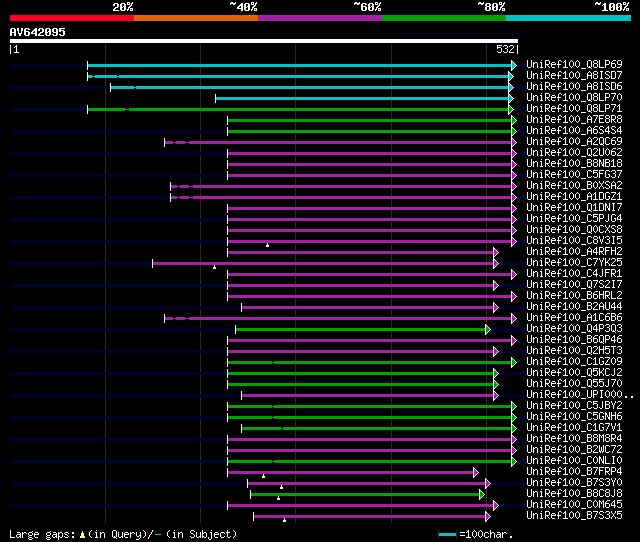
Task: Click the cyan ~100% legend segment
Action: click(x=569, y=18)
